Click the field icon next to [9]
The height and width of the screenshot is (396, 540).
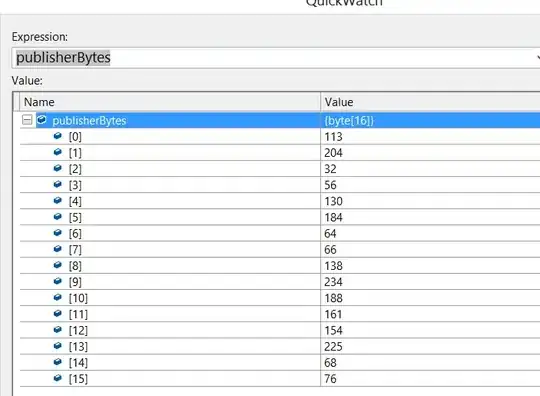(58, 281)
